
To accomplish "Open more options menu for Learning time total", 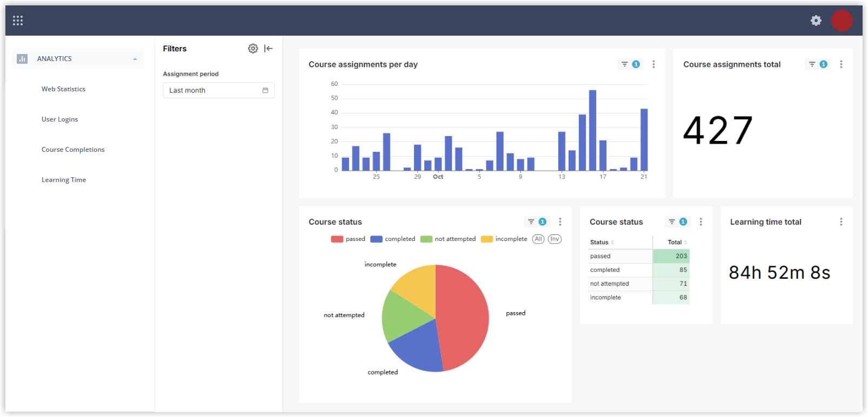I will click(x=840, y=222).
